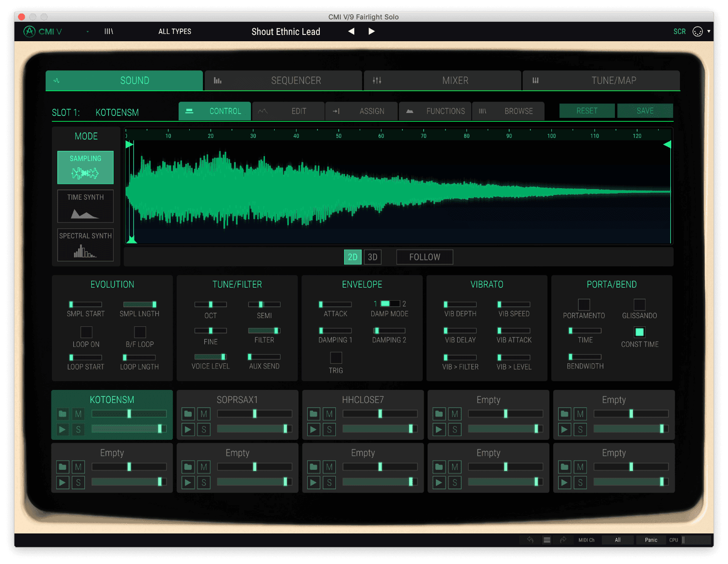728x564 pixels.
Task: Select the Time Synth mode
Action: click(85, 206)
